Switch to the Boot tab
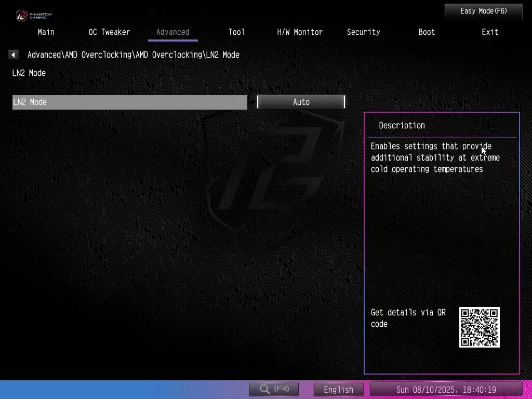 tap(427, 32)
